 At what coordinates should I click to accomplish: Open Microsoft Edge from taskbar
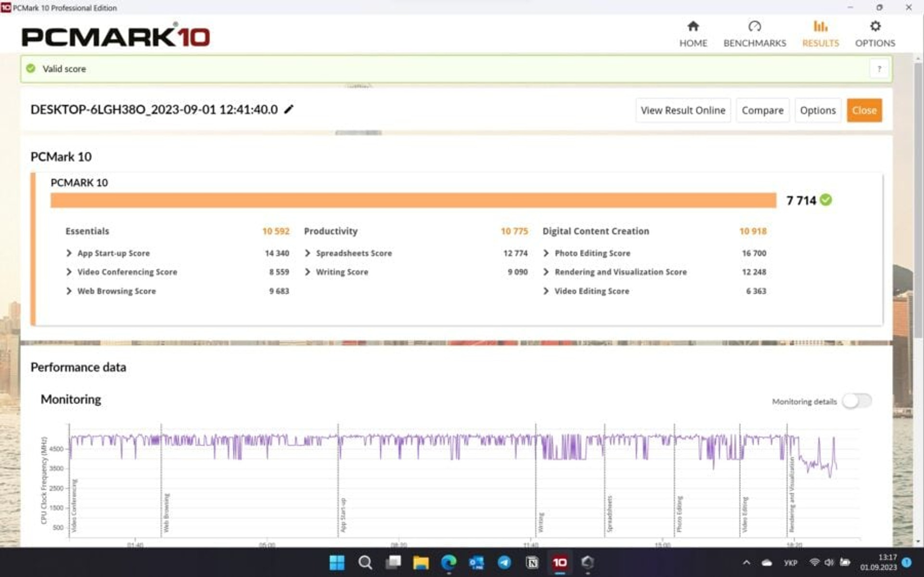coord(449,562)
